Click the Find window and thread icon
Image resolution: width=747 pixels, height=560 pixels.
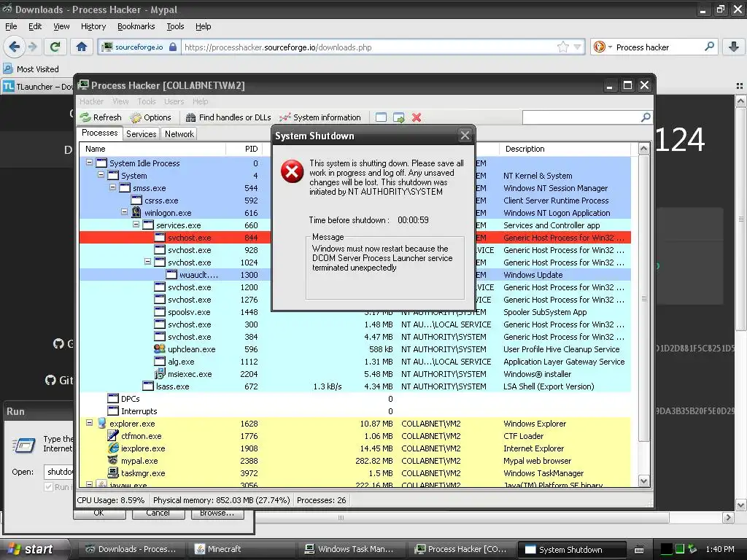coord(399,117)
